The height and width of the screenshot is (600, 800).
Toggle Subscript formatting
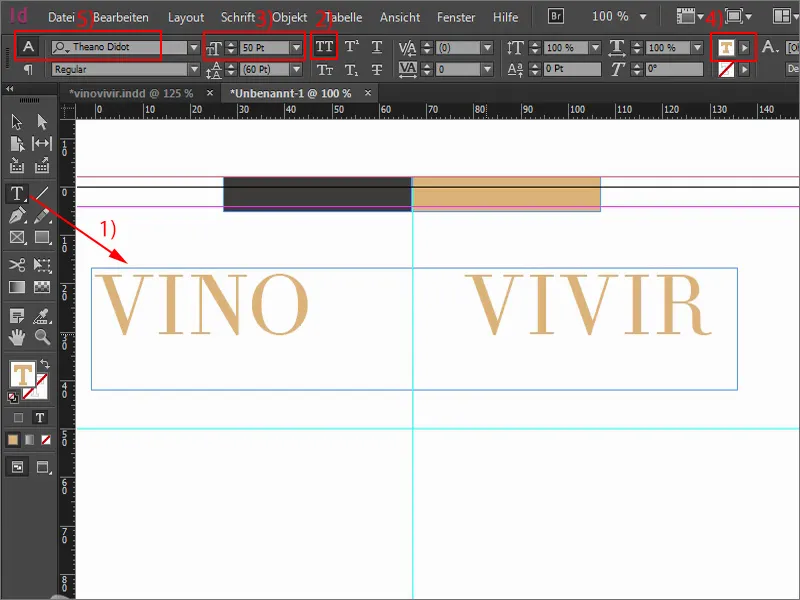point(351,69)
